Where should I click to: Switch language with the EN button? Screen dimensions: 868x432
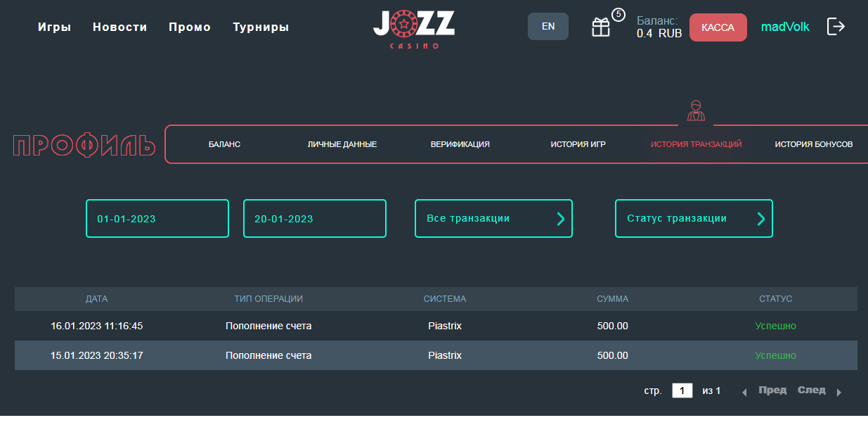[x=548, y=27]
